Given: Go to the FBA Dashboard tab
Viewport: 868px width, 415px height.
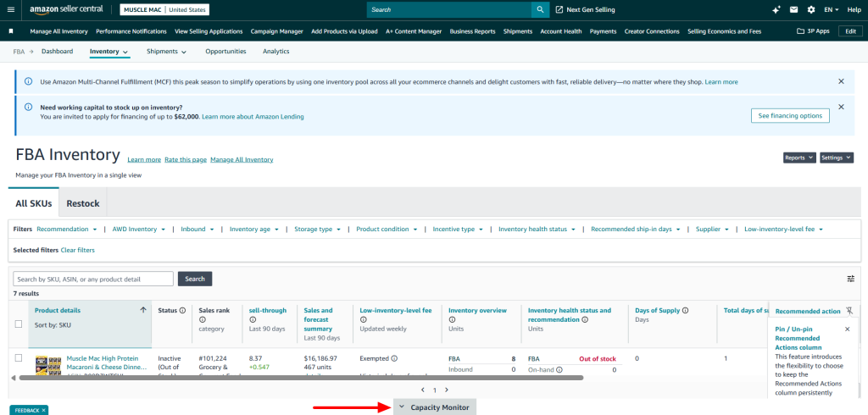Looking at the screenshot, I should [x=57, y=52].
